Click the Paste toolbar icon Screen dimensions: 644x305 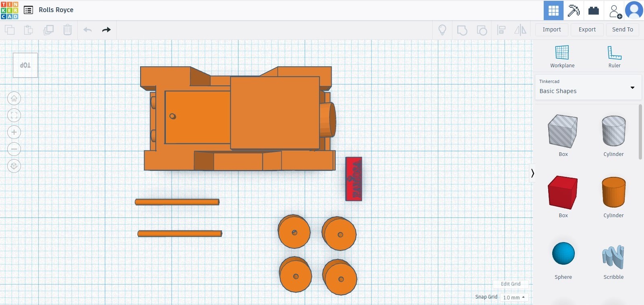(29, 30)
